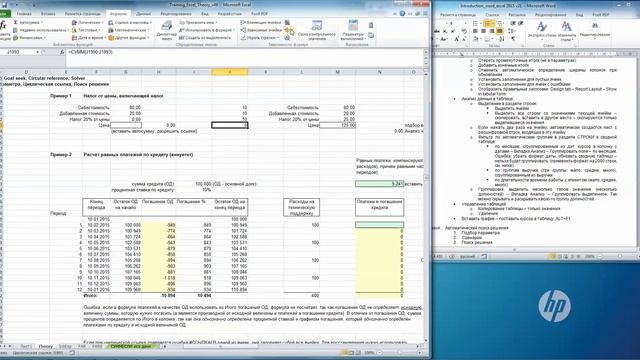Open Excel Page Layout ribbon tab
Image resolution: width=640 pixels, height=360 pixels.
tap(82, 13)
